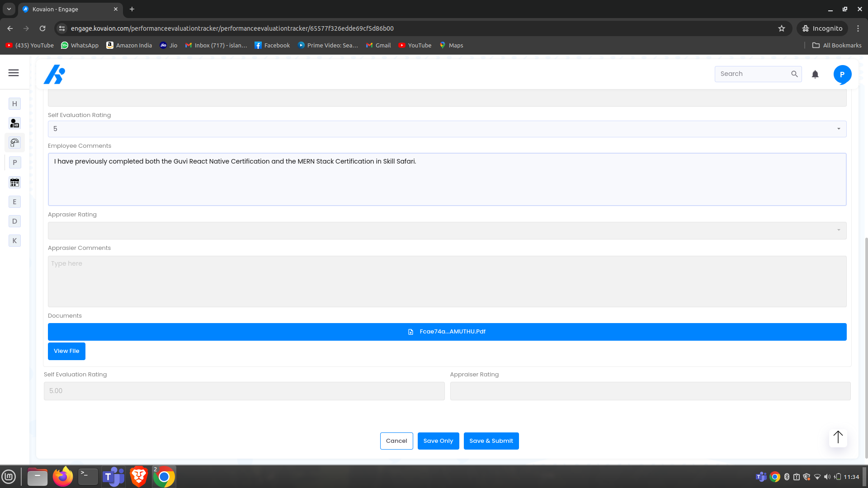The width and height of the screenshot is (868, 488).
Task: Open the calendar icon in the left sidebar
Action: tap(14, 182)
